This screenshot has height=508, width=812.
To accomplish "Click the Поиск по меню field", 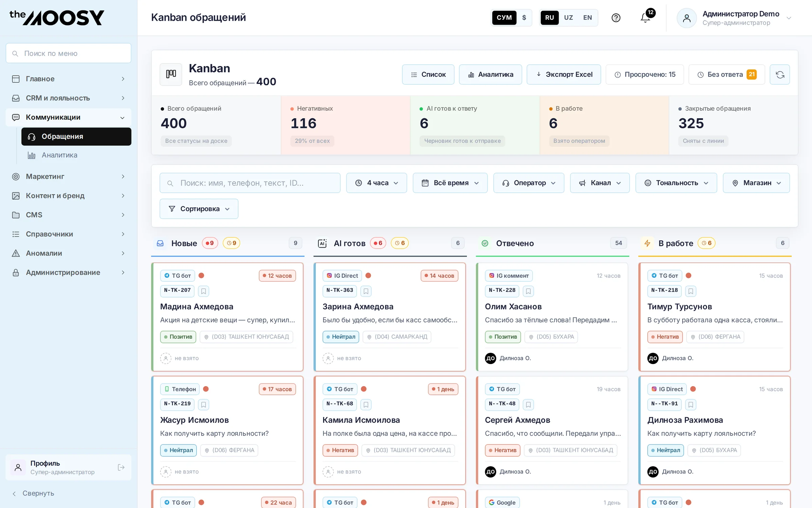I will point(68,53).
